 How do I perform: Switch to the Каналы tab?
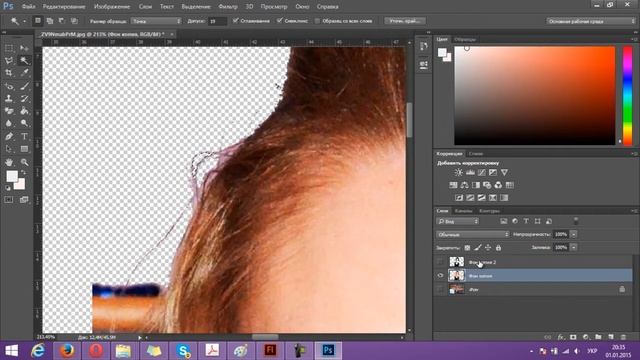point(463,211)
